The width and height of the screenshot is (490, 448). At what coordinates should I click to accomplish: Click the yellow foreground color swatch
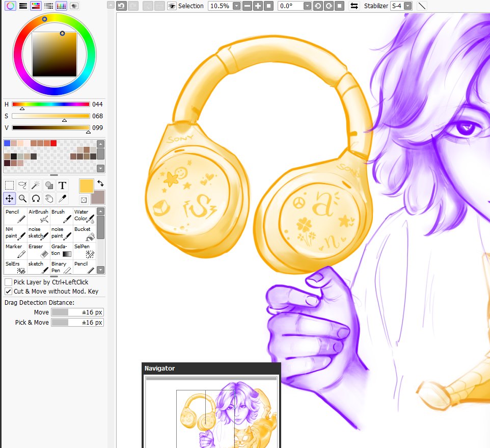coord(86,186)
